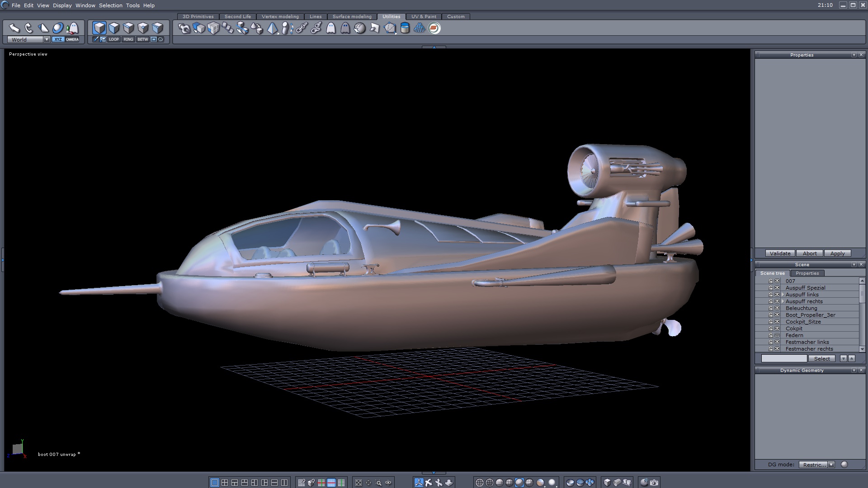Viewport: 868px width, 488px height.
Task: Select the rotate manipulator tool
Action: pos(29,28)
